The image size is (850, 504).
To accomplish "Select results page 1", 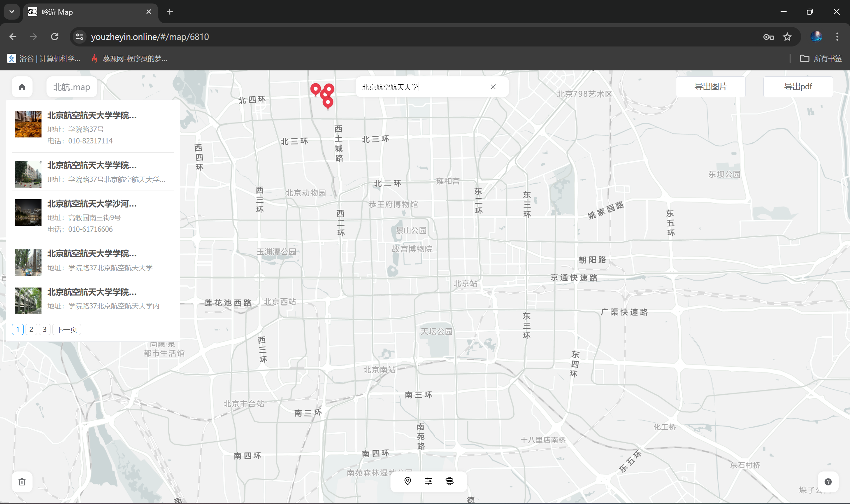I will click(18, 329).
